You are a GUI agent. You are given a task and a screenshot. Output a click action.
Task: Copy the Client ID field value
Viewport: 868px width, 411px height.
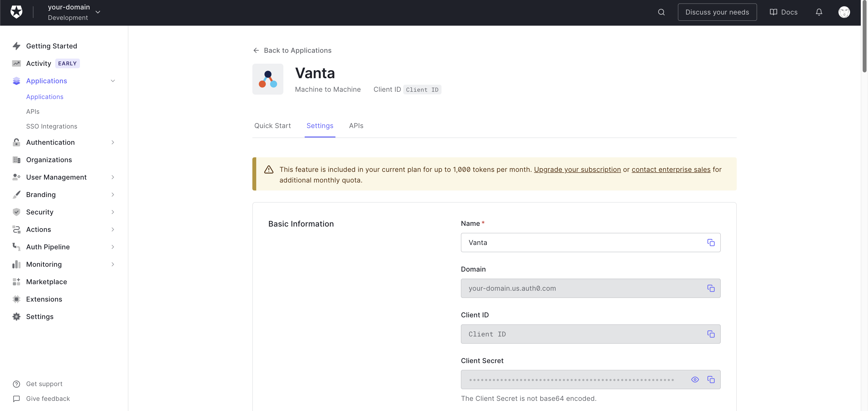point(711,334)
